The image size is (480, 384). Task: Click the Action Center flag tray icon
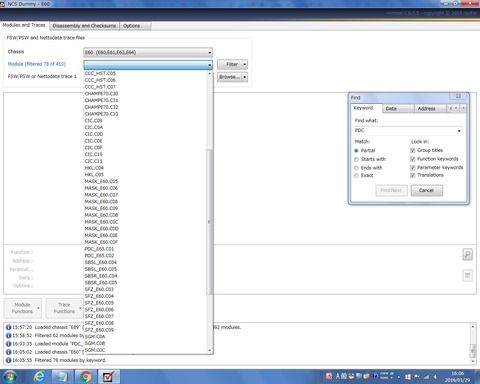[417, 377]
